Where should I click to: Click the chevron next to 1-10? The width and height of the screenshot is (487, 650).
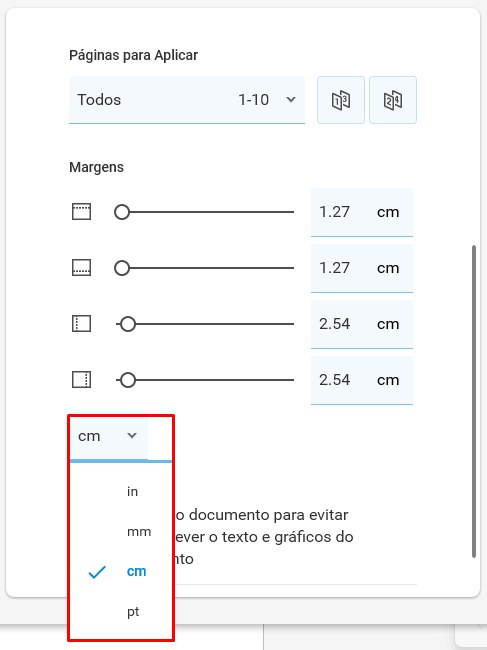click(x=291, y=99)
